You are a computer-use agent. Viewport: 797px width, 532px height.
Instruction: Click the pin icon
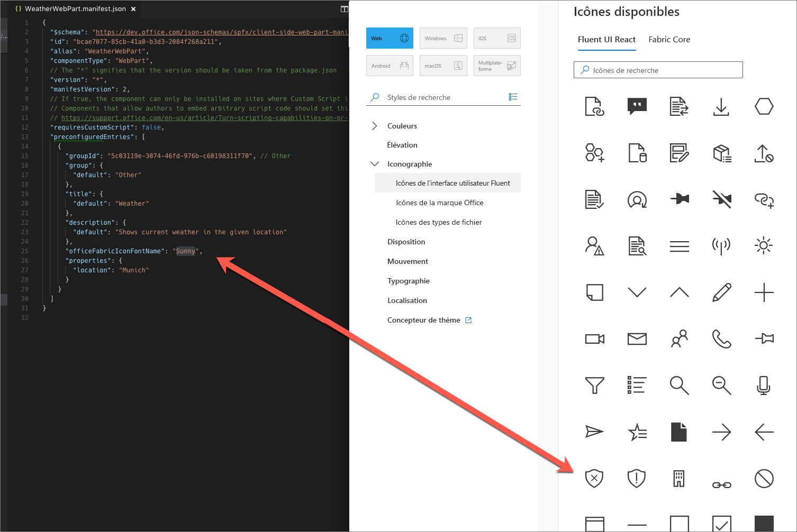point(680,199)
